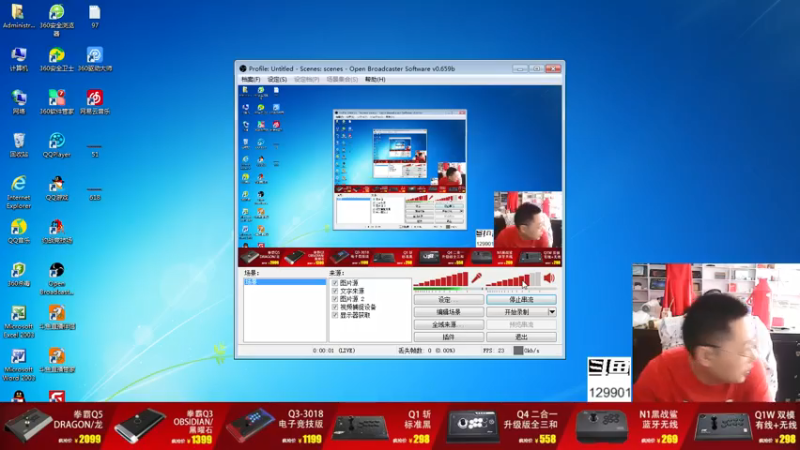The width and height of the screenshot is (800, 450).
Task: Launch 360软件管家 shortcut
Action: 57,102
